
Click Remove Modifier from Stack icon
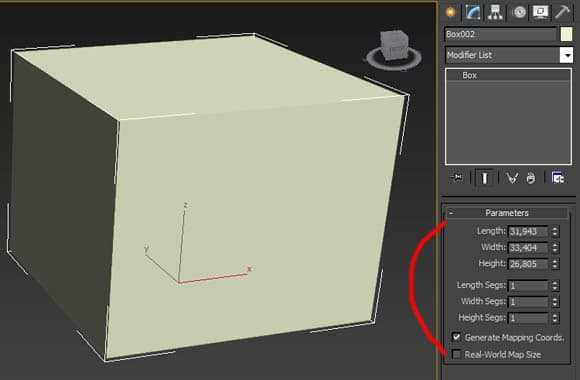tap(531, 178)
